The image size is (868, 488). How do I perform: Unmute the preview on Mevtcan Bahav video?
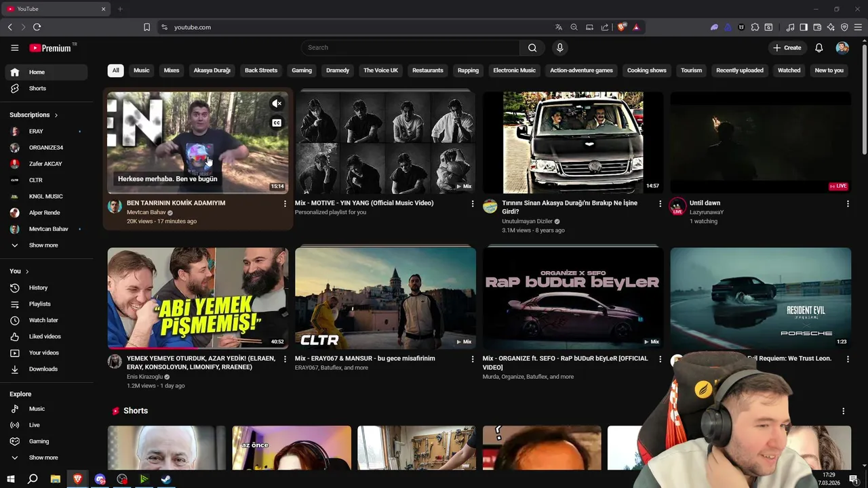pyautogui.click(x=277, y=104)
